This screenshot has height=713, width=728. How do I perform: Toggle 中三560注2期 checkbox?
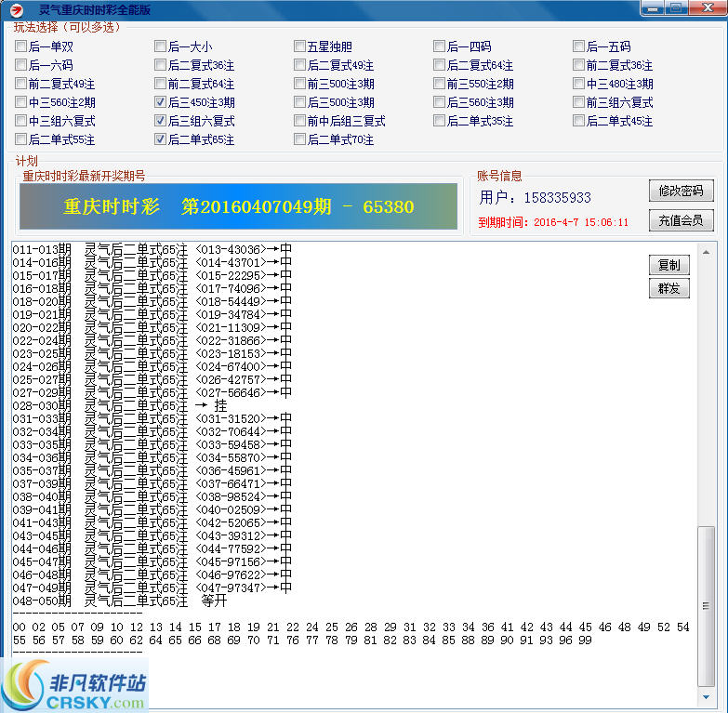20,101
